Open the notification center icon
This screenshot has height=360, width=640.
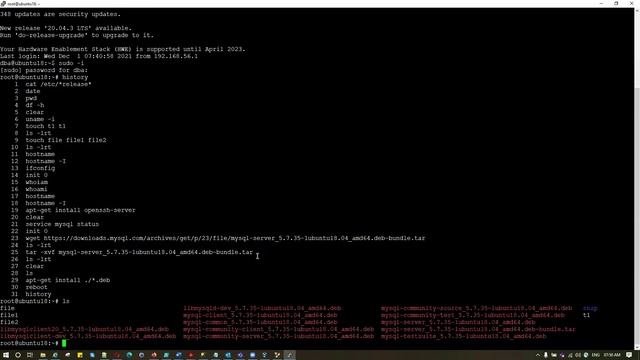click(629, 355)
